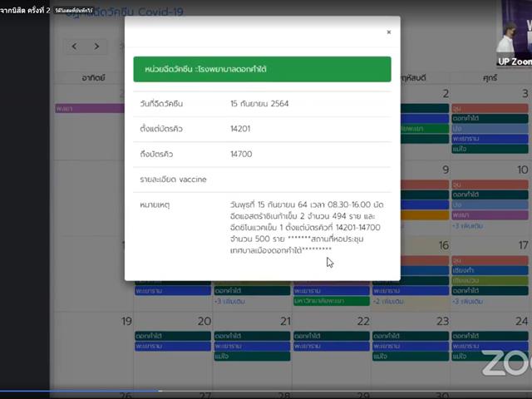532x399 pixels.
Task: Expand +2 เพิ่มเติม on Thursday 16
Action: (x=388, y=301)
